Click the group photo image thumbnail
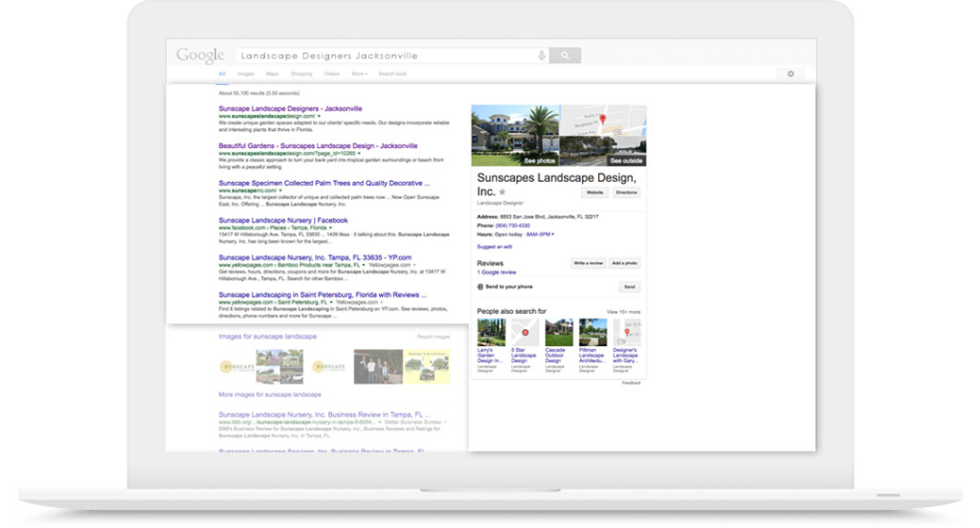The image size is (980, 528). coord(378,366)
